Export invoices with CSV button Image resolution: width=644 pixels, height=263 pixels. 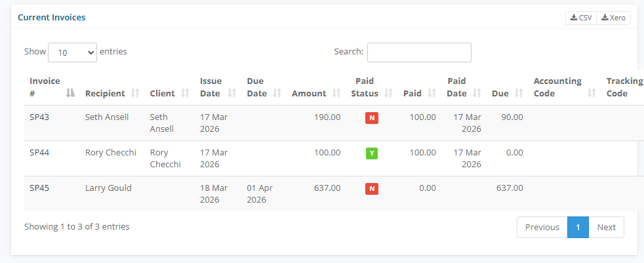point(581,18)
